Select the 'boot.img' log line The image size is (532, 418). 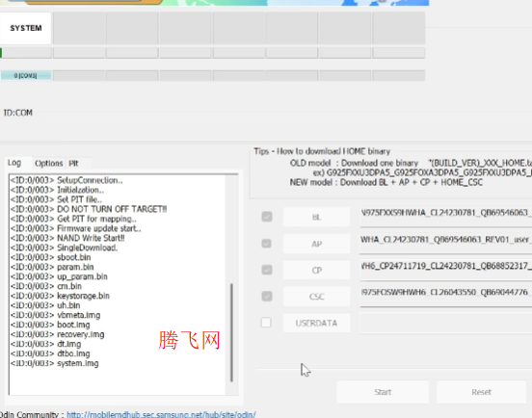pos(50,325)
